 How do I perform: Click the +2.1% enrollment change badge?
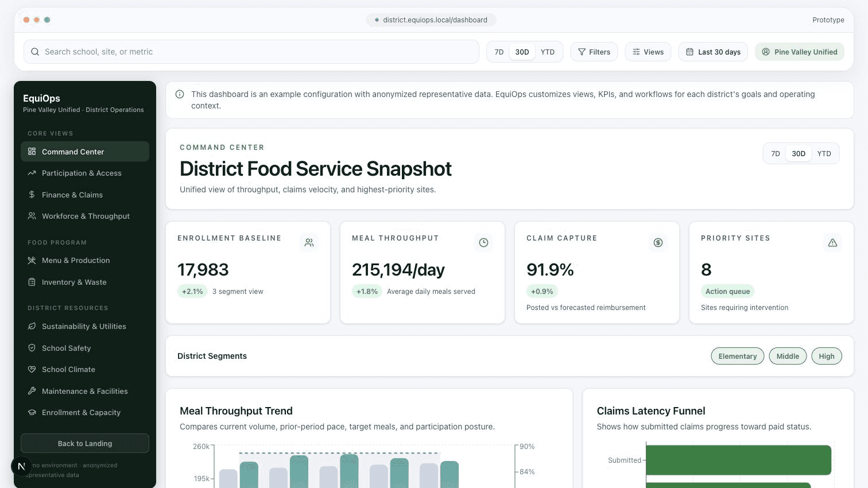(192, 291)
